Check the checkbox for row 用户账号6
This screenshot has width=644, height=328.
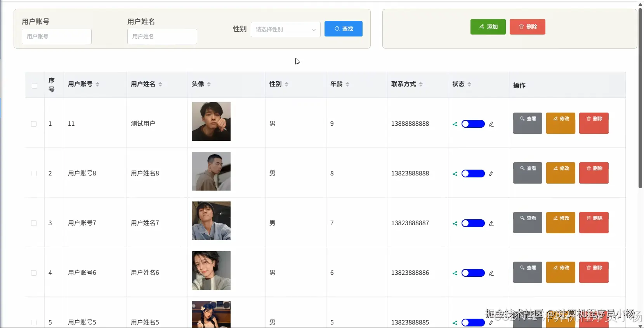point(34,273)
